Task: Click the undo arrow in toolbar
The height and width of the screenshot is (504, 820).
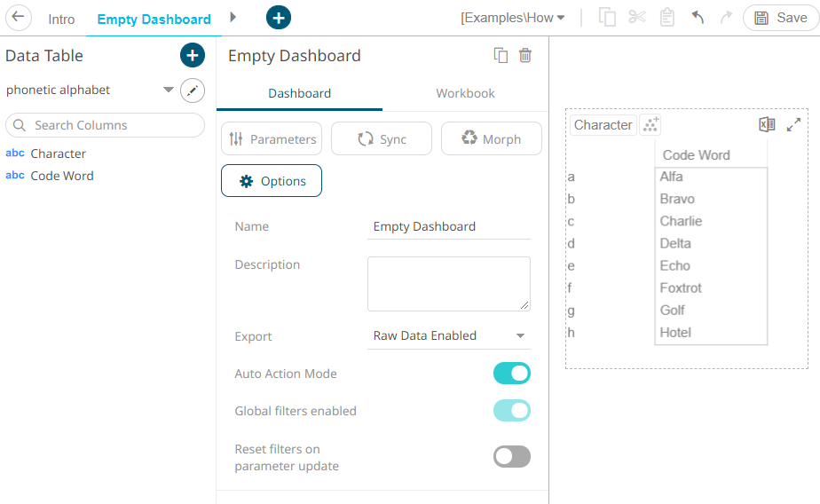Action: click(698, 17)
